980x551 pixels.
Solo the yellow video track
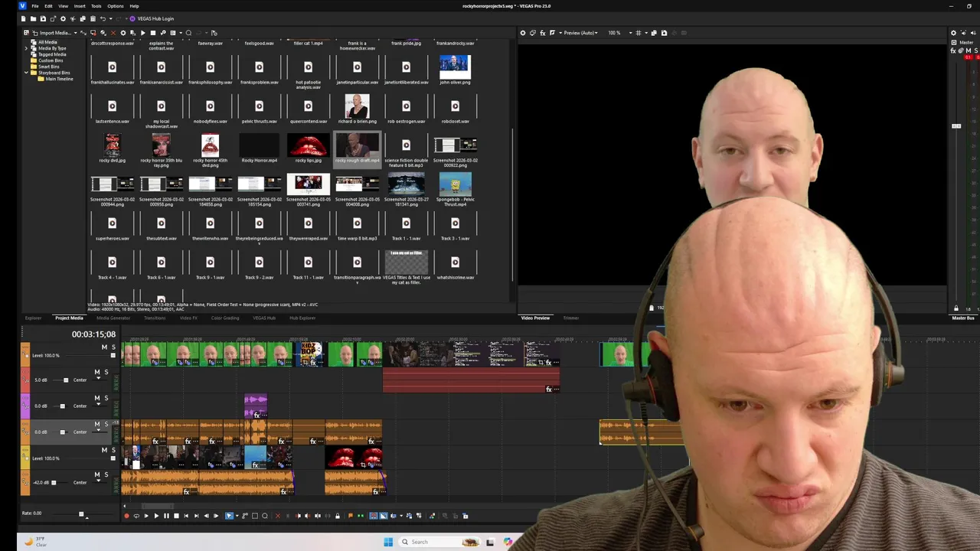[113, 450]
